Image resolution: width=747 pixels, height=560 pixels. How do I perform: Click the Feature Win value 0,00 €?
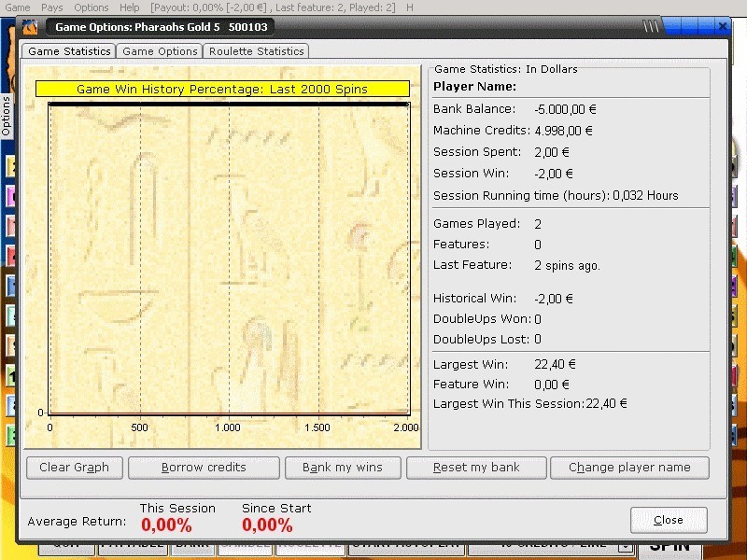(552, 385)
